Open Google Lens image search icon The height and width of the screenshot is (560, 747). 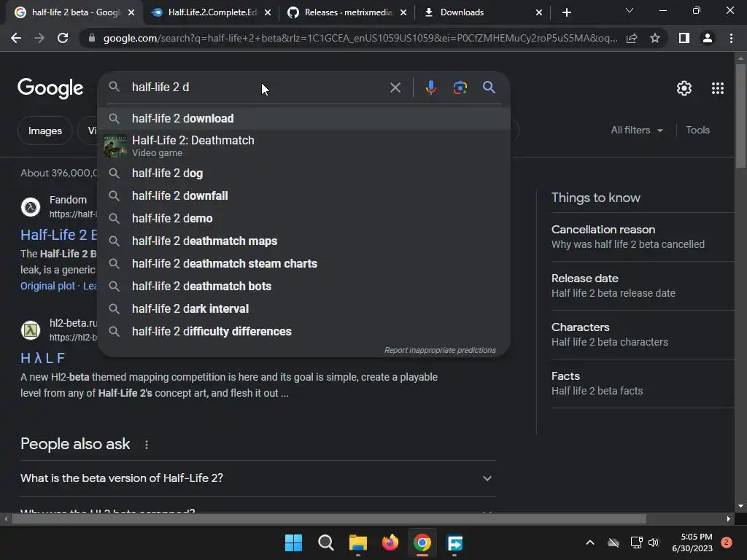[x=460, y=87]
